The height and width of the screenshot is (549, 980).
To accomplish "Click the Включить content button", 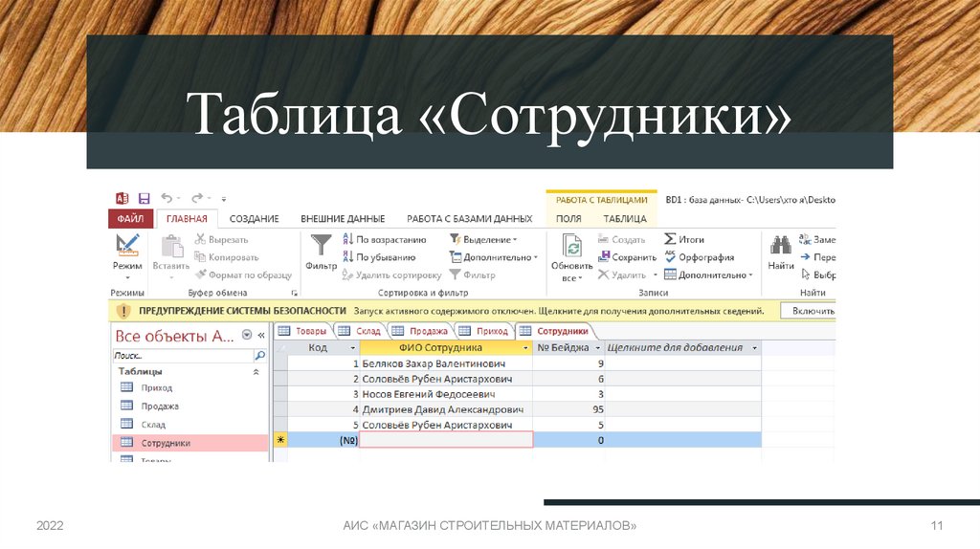I will click(x=808, y=311).
